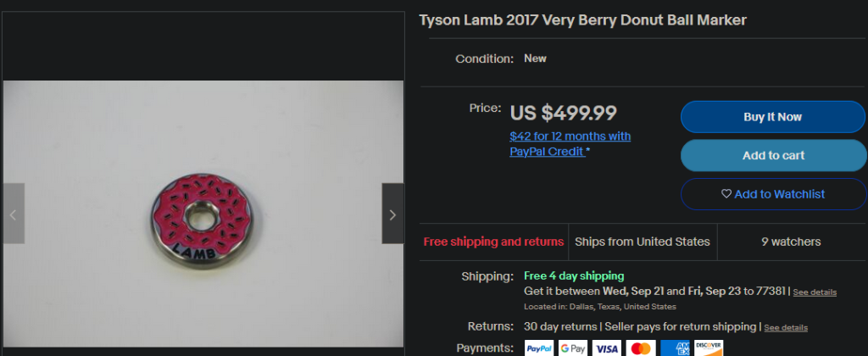Open shipping See details link
Image resolution: width=868 pixels, height=356 pixels.
(815, 292)
